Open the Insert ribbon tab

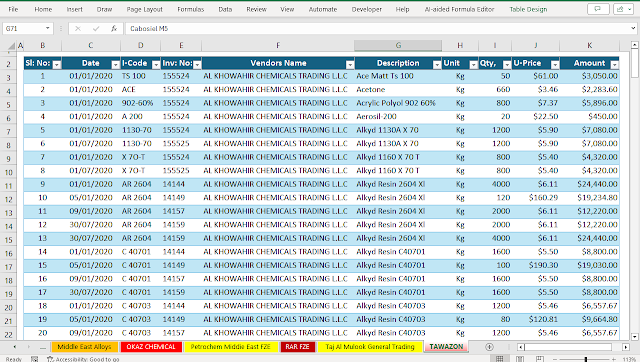pos(74,9)
